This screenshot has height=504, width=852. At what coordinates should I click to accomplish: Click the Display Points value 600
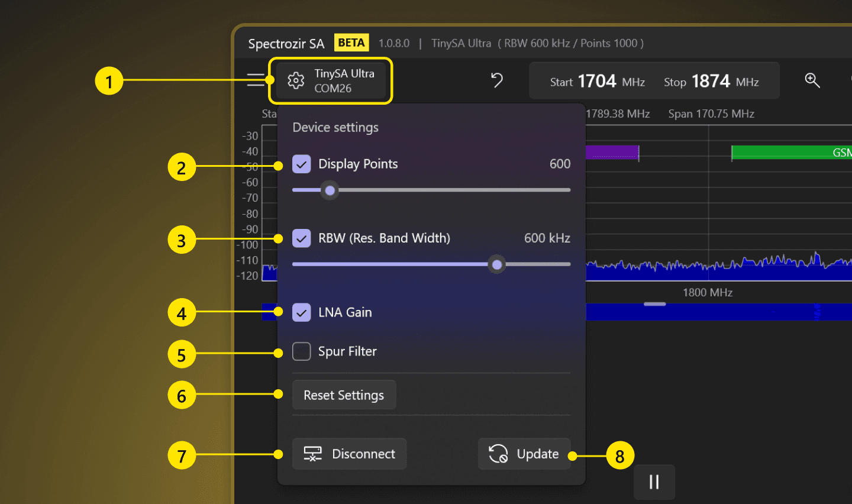coord(560,164)
